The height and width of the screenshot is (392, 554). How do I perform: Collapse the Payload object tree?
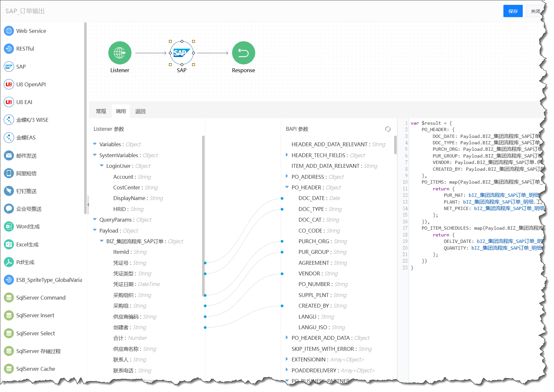[95, 230]
